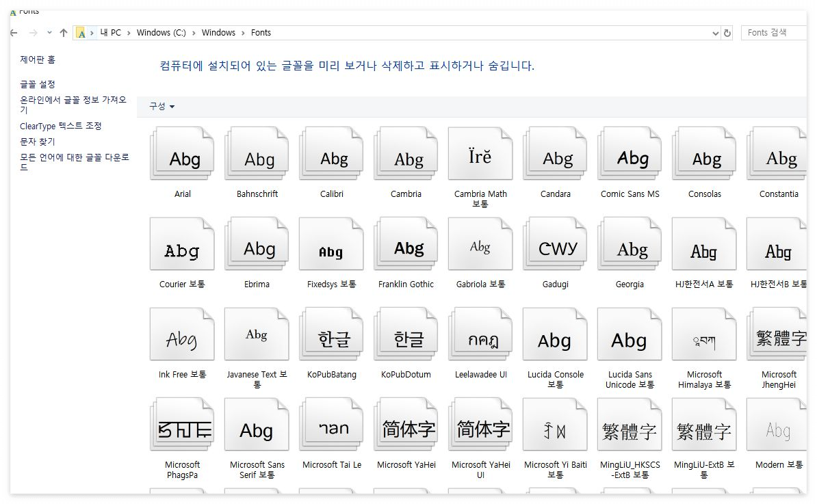Navigate up one folder level
Image resolution: width=817 pixels, height=504 pixels.
point(63,32)
